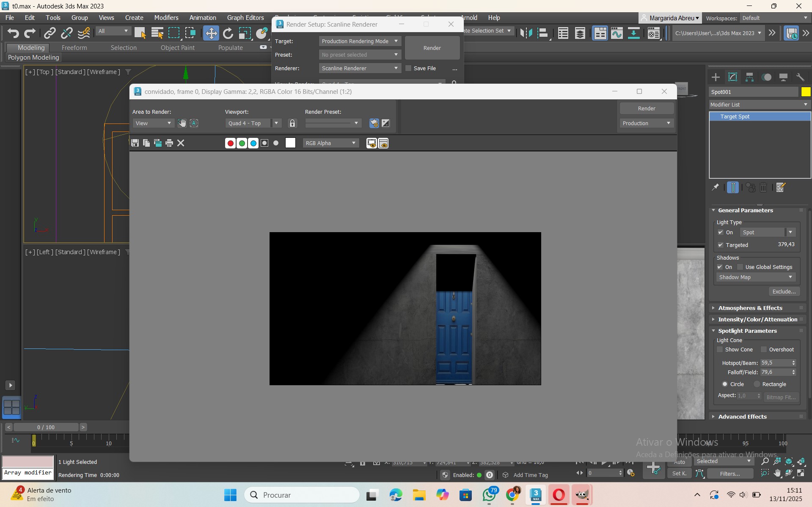Image resolution: width=812 pixels, height=507 pixels.
Task: Clear the rendered image with X icon
Action: [x=181, y=143]
